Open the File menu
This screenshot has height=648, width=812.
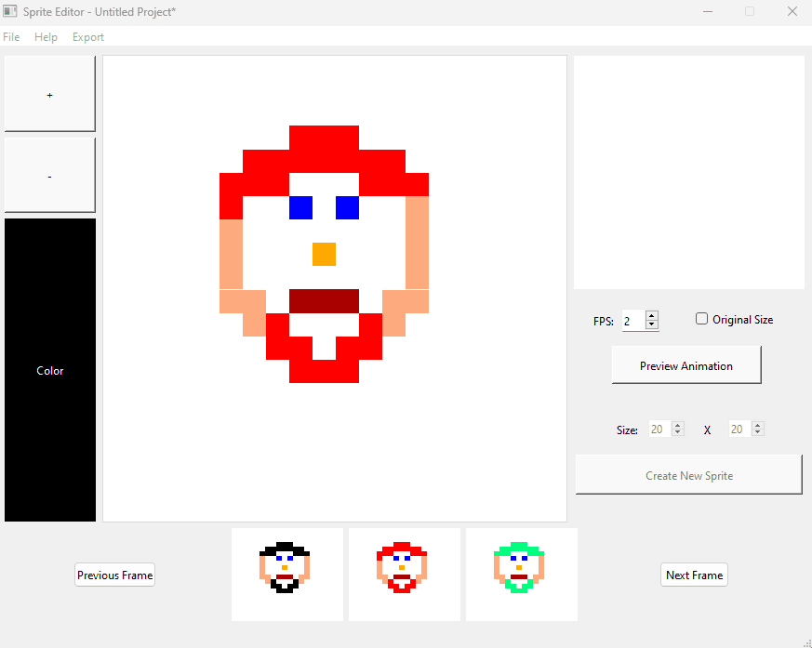11,37
